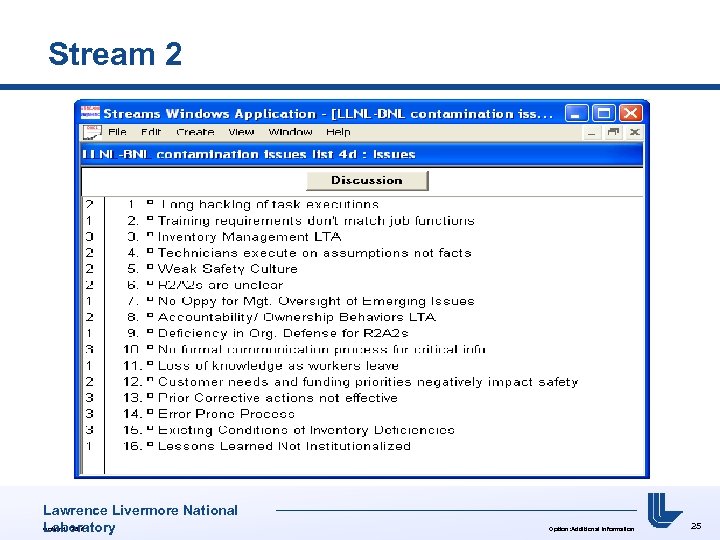720x540 pixels.
Task: Select 'Lessons Learned Not Institutionalized' issue
Action: pyautogui.click(x=284, y=446)
